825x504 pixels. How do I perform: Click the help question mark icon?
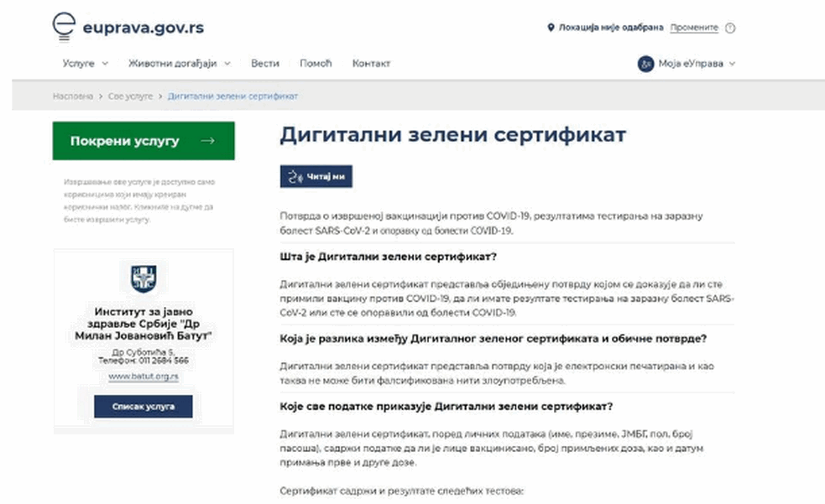[x=730, y=28]
